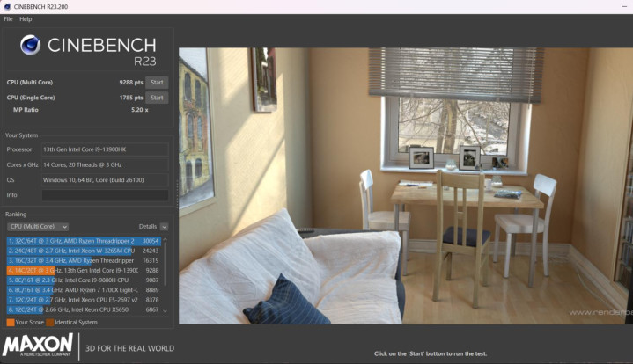Click the MP Ratio 5.20 x value
Image resolution: width=633 pixels, height=364 pixels.
(140, 110)
